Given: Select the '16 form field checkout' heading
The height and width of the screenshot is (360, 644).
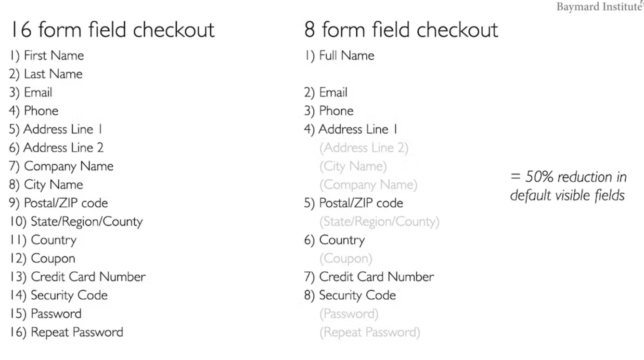Looking at the screenshot, I should (x=111, y=30).
